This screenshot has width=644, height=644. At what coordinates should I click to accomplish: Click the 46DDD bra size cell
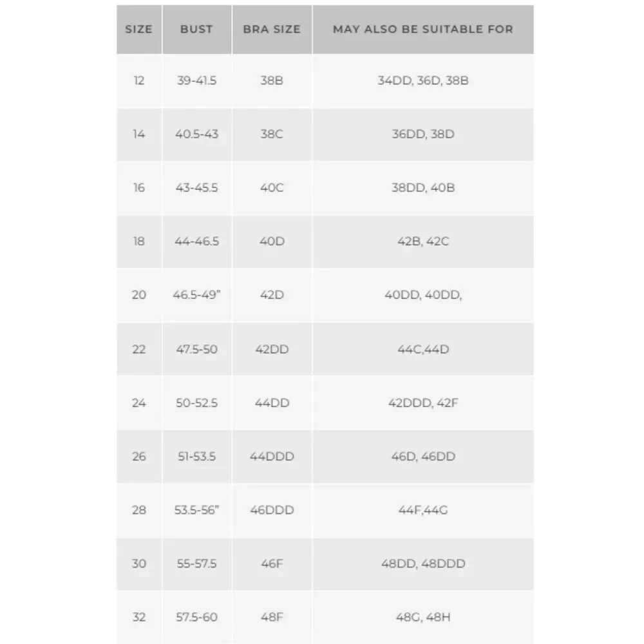(x=272, y=510)
